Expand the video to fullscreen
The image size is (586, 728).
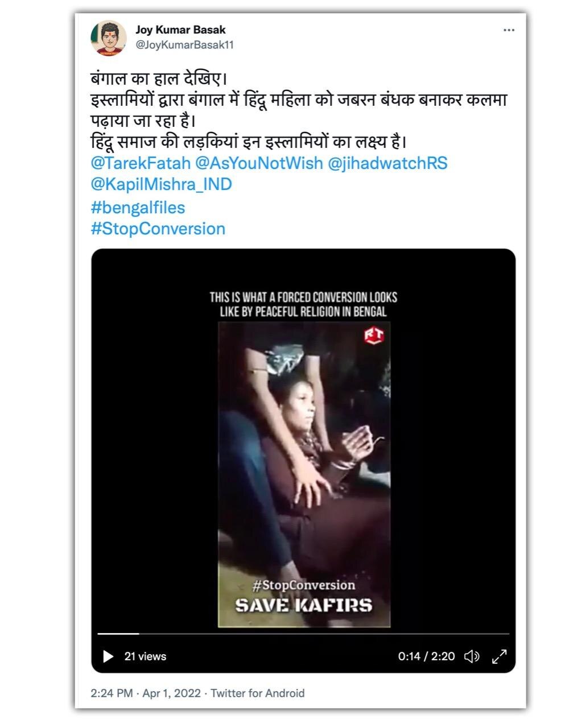[x=500, y=656]
